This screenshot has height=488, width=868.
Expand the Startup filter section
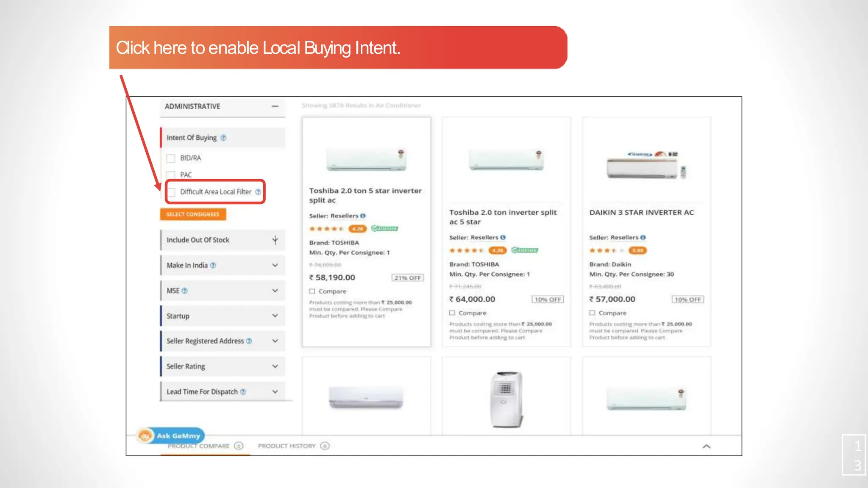275,316
